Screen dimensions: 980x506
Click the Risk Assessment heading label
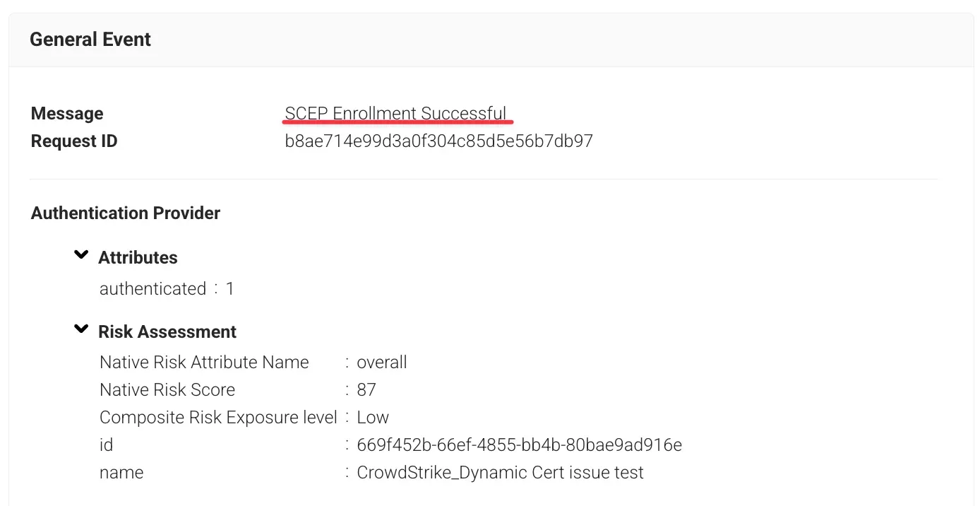pos(167,332)
